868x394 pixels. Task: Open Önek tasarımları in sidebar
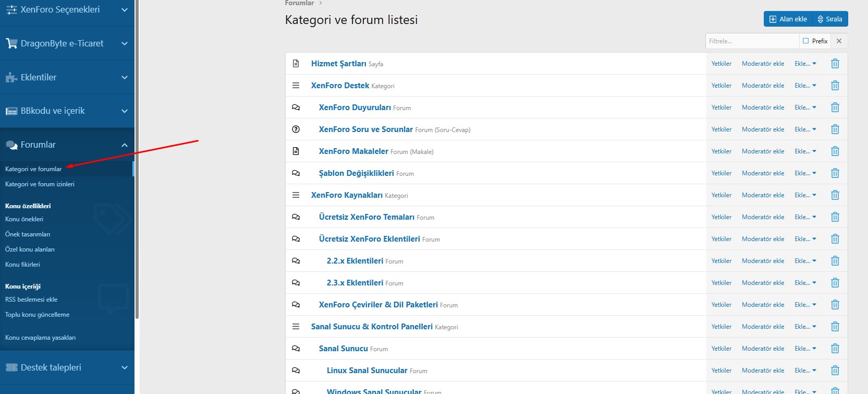(x=28, y=234)
